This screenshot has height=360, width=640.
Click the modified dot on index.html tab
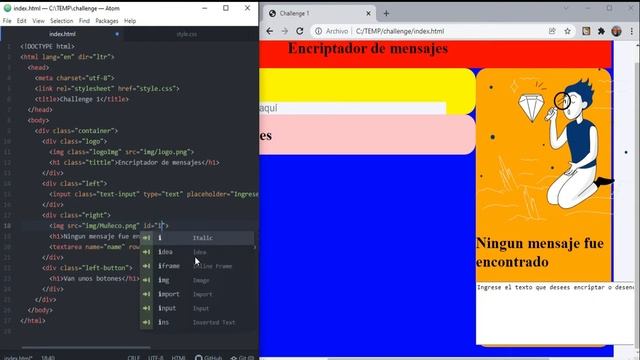[117, 34]
